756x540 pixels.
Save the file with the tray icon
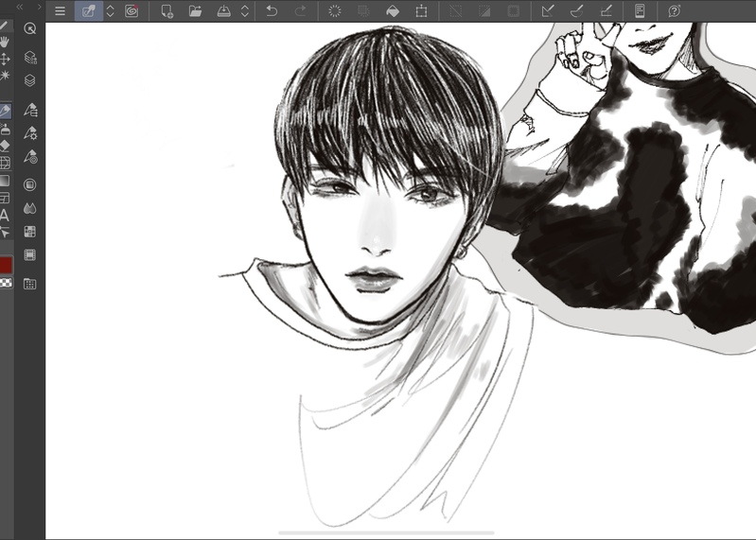coord(223,10)
